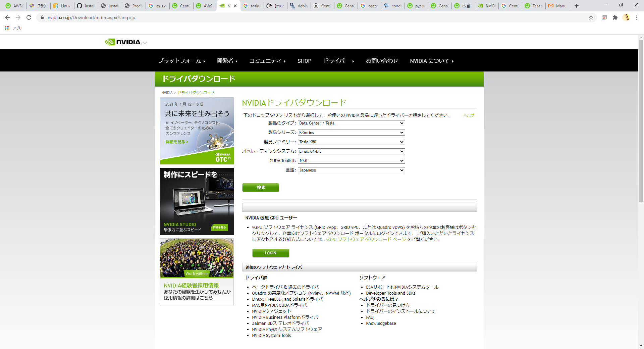Image resolution: width=644 pixels, height=349 pixels.
Task: Open the 製品のタイプ dropdown
Action: pos(351,123)
